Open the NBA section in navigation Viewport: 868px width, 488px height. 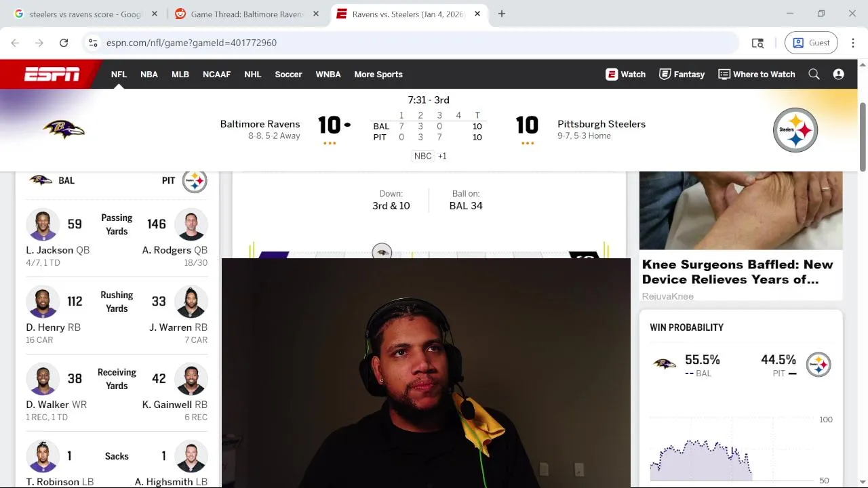[x=149, y=75]
